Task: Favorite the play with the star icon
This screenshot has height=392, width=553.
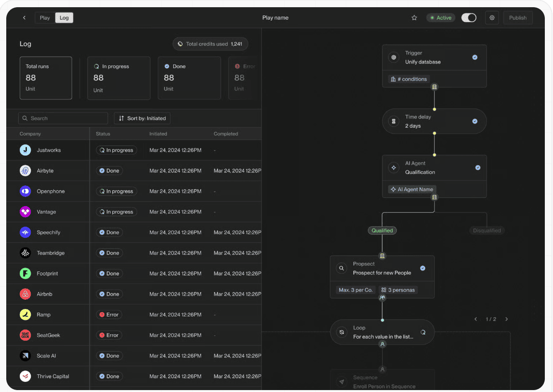Action: [x=415, y=18]
